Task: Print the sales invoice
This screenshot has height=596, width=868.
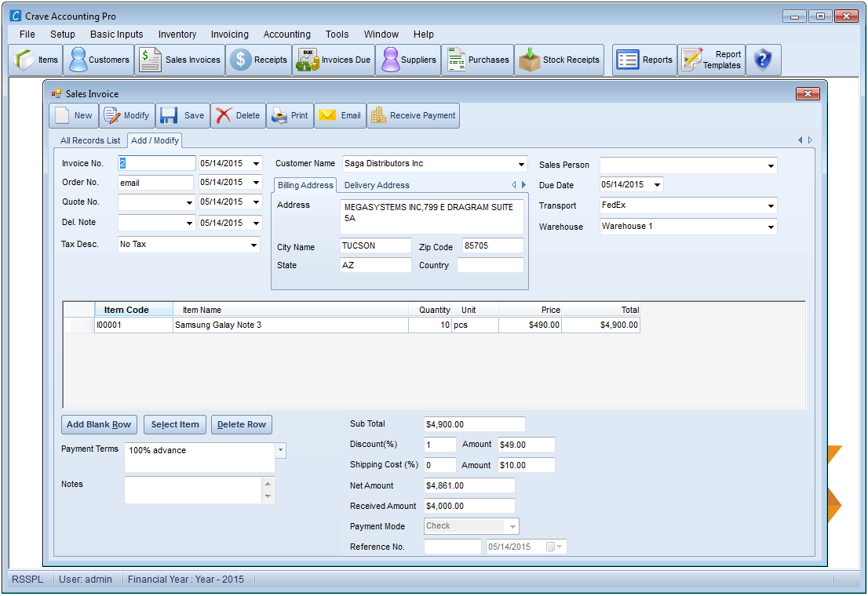Action: pos(290,115)
